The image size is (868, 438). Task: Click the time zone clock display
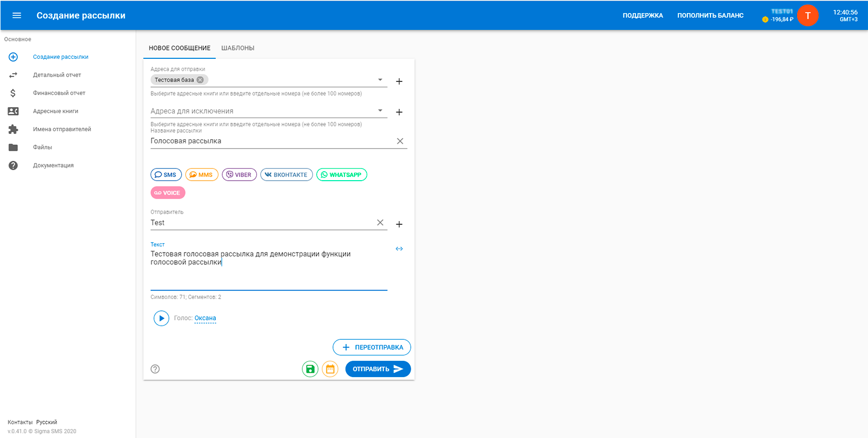[x=845, y=15]
